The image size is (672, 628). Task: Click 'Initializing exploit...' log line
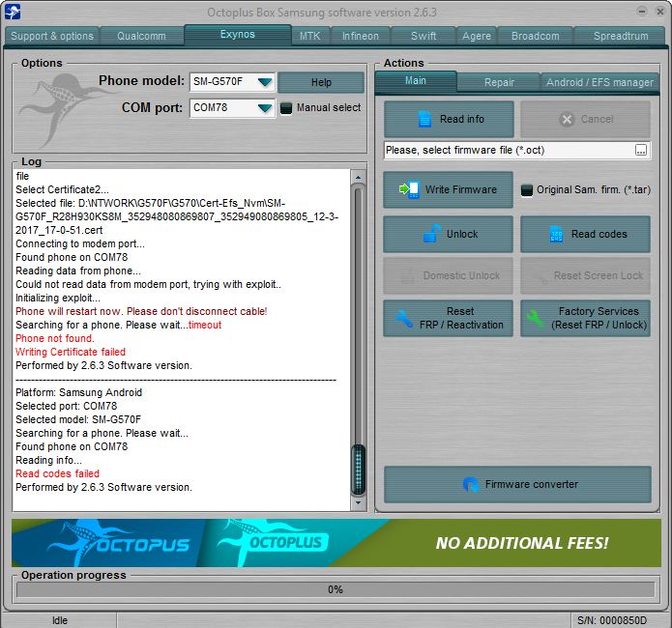tap(58, 298)
